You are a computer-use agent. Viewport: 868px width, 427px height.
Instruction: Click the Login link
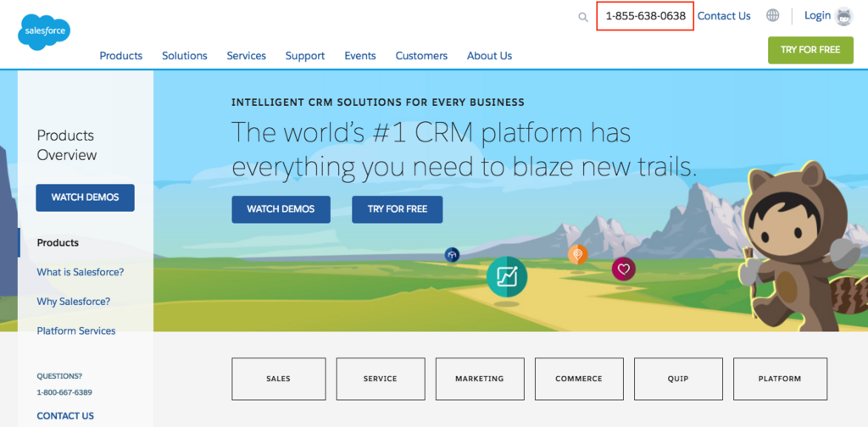point(817,15)
